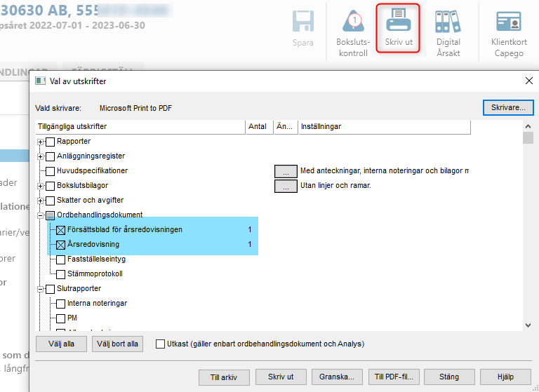
Task: Click the list scroll-up arrow
Action: (x=528, y=126)
